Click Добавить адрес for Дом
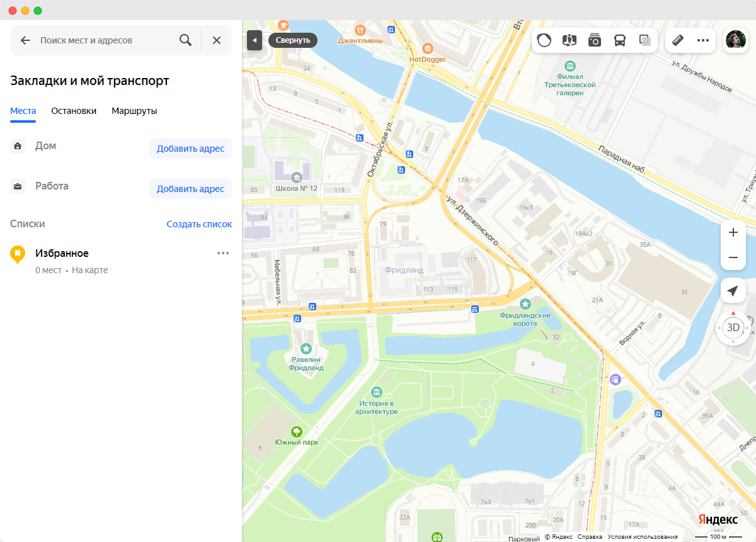The image size is (756, 542). pos(190,149)
